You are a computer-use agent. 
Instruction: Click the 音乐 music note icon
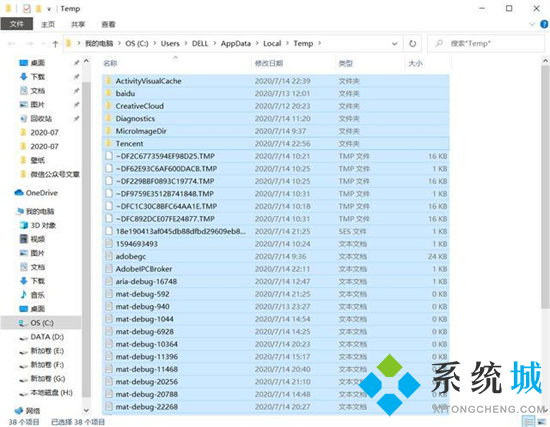[x=24, y=294]
